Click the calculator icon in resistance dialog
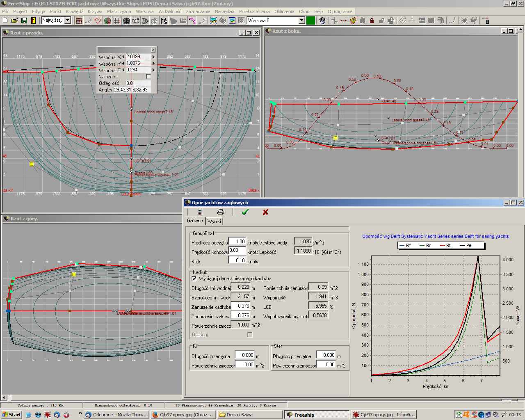Image resolution: width=525 pixels, height=420 pixels. pyautogui.click(x=200, y=212)
